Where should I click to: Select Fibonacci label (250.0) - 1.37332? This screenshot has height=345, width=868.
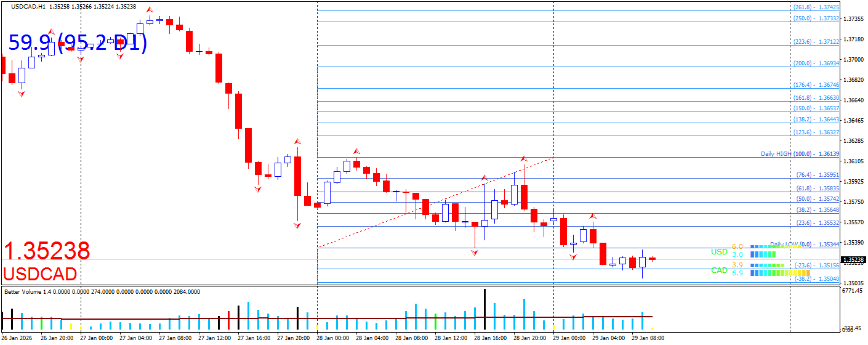coord(817,18)
